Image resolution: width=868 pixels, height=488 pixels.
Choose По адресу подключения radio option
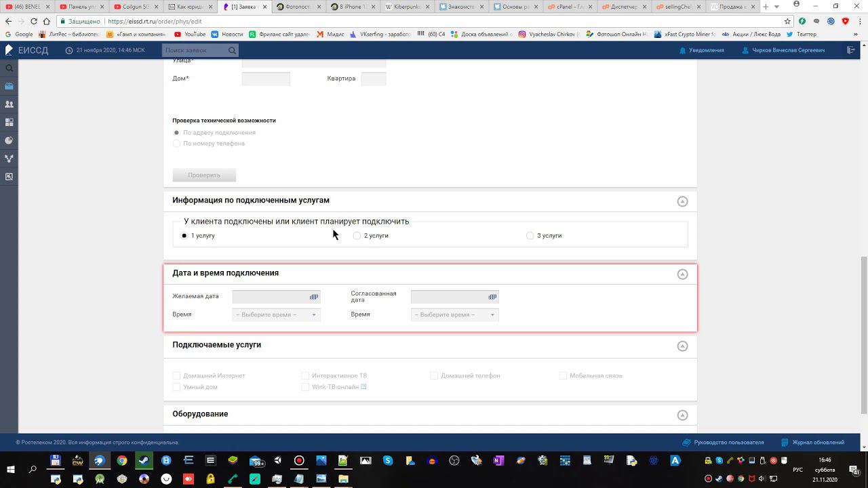click(x=177, y=133)
